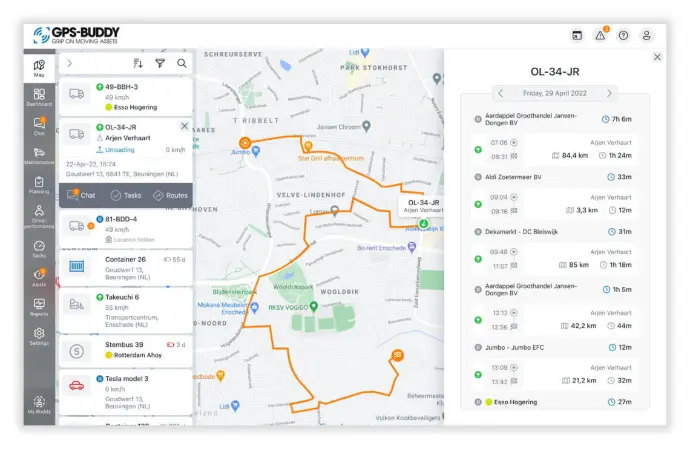Switch to Tasks tab for OL-34-JR
The height and width of the screenshot is (449, 690).
(x=125, y=196)
